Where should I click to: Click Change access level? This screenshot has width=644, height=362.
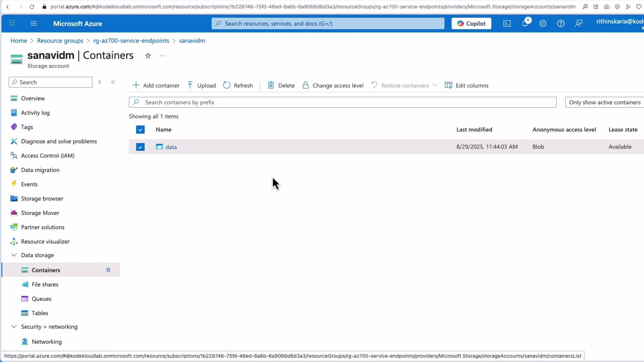[333, 85]
